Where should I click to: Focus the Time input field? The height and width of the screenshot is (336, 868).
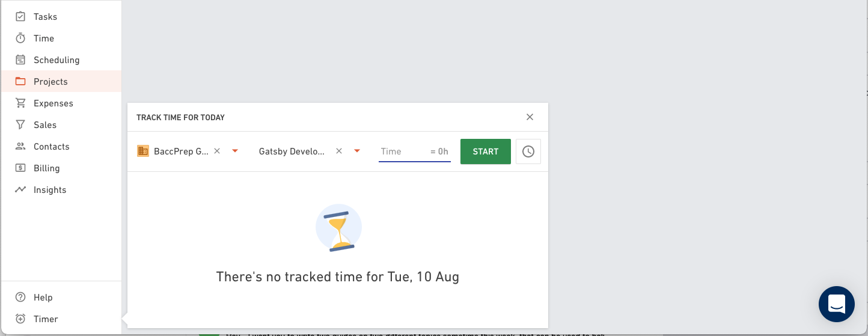click(403, 151)
